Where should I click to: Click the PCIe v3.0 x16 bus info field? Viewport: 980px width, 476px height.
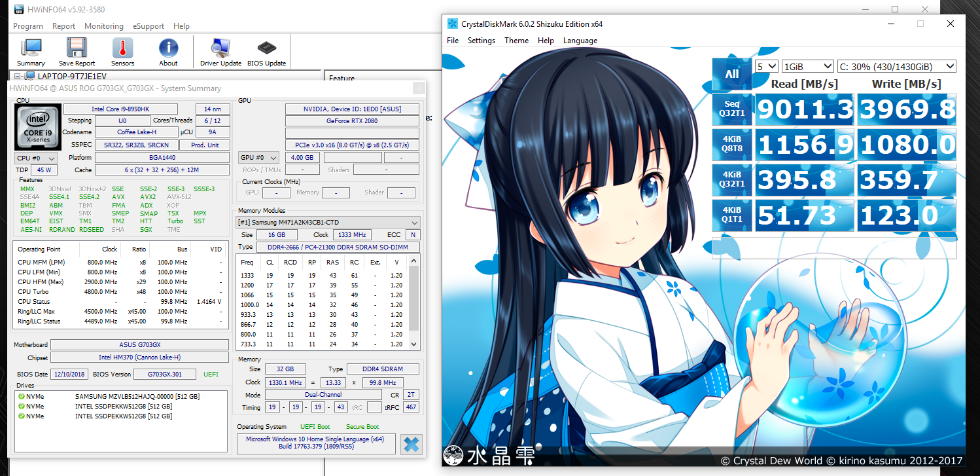point(352,145)
